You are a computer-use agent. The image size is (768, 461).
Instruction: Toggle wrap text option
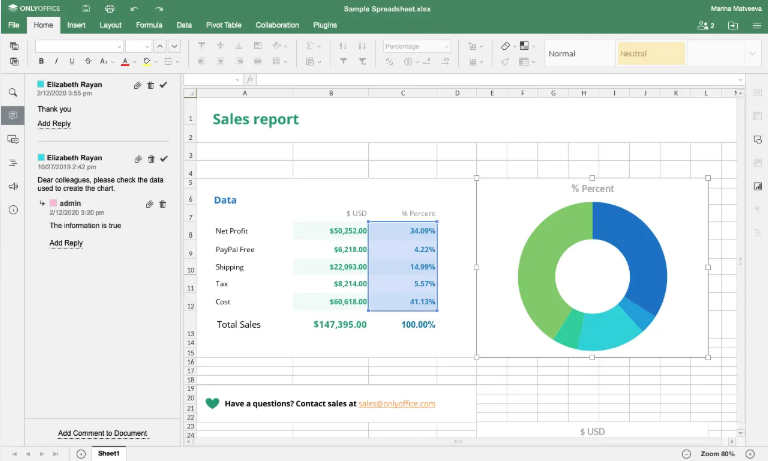(258, 46)
